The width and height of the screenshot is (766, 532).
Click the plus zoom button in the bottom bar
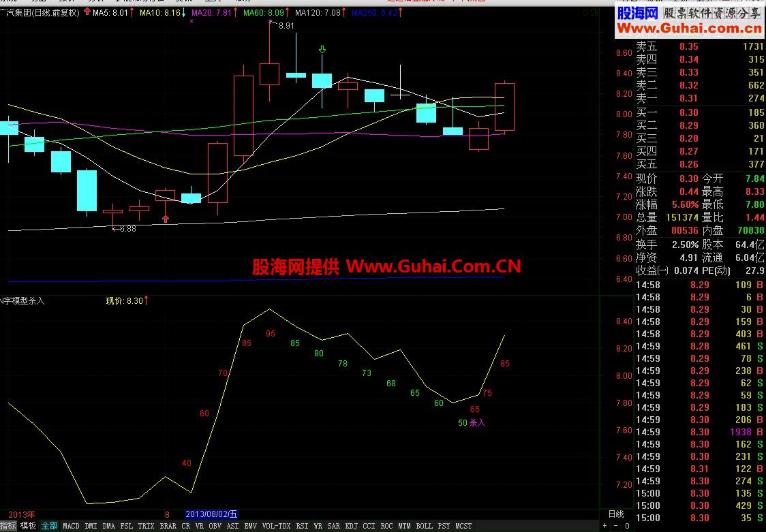pos(604,526)
